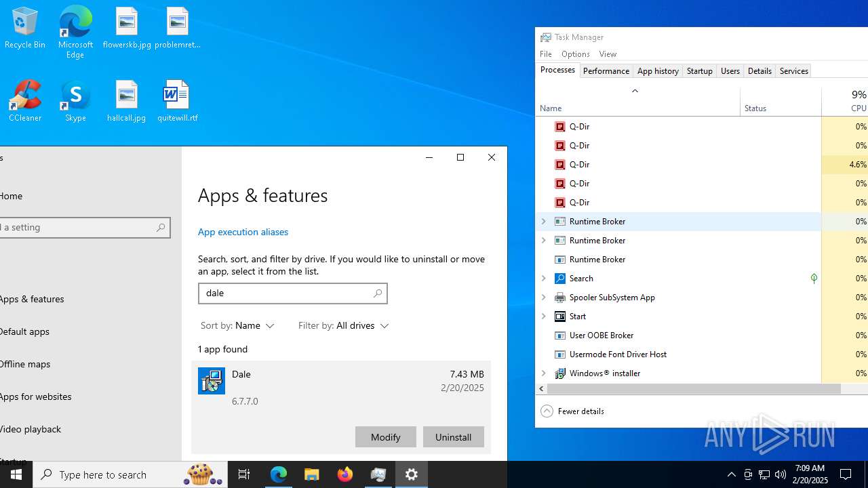Sort processes by the Status column header
Viewport: 868px width, 488px height.
click(x=781, y=100)
